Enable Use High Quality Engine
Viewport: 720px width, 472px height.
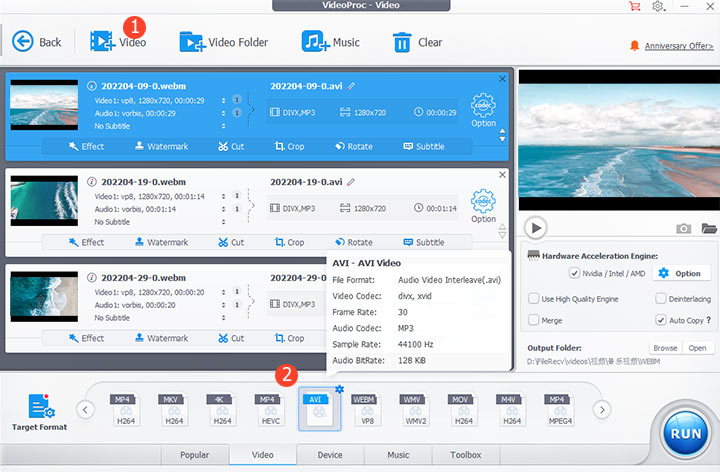point(534,299)
